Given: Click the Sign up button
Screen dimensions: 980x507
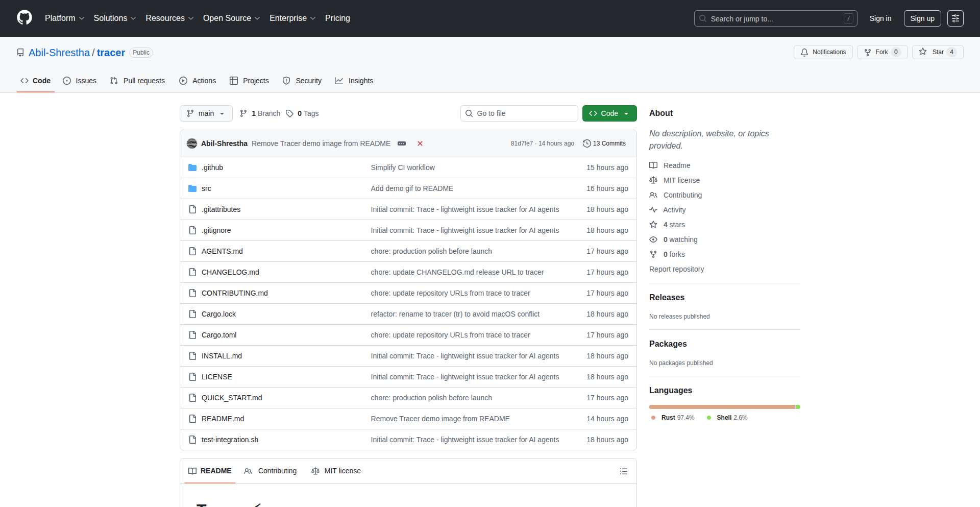Looking at the screenshot, I should tap(922, 18).
